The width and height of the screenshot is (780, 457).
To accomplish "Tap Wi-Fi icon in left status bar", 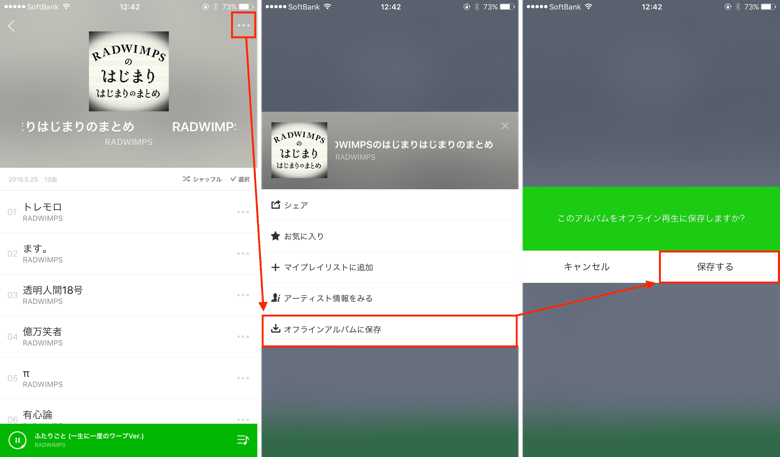I will (x=66, y=7).
